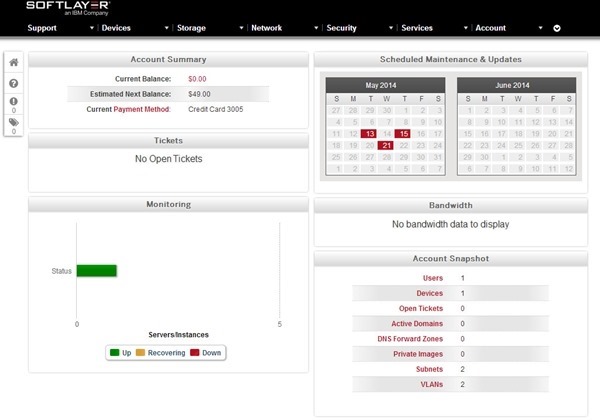Click the $49.00 estimated next balance
600x420 pixels.
199,94
